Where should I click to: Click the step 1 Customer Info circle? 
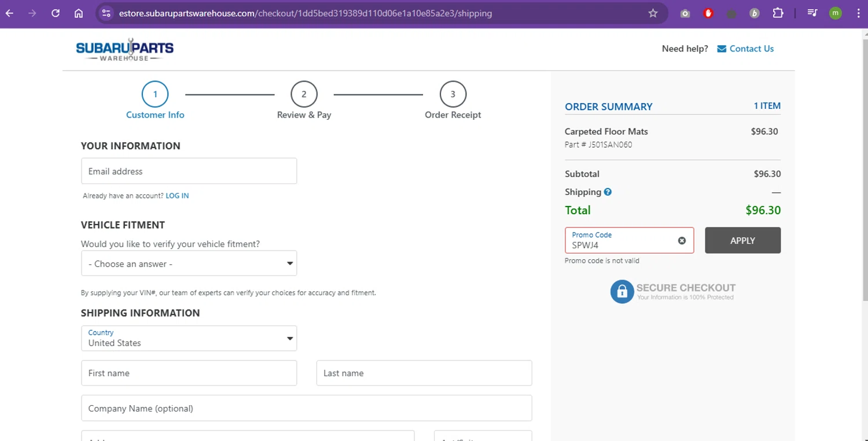pos(155,94)
